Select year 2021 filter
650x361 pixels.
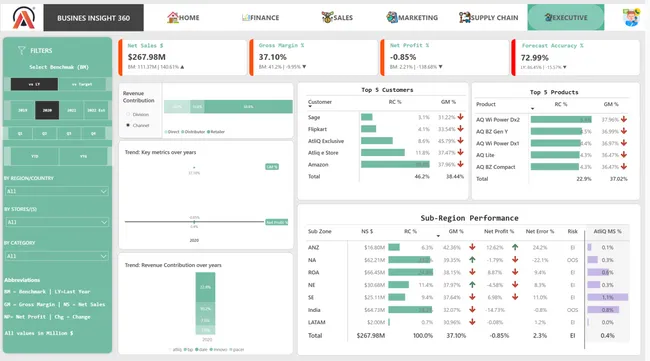pyautogui.click(x=72, y=110)
